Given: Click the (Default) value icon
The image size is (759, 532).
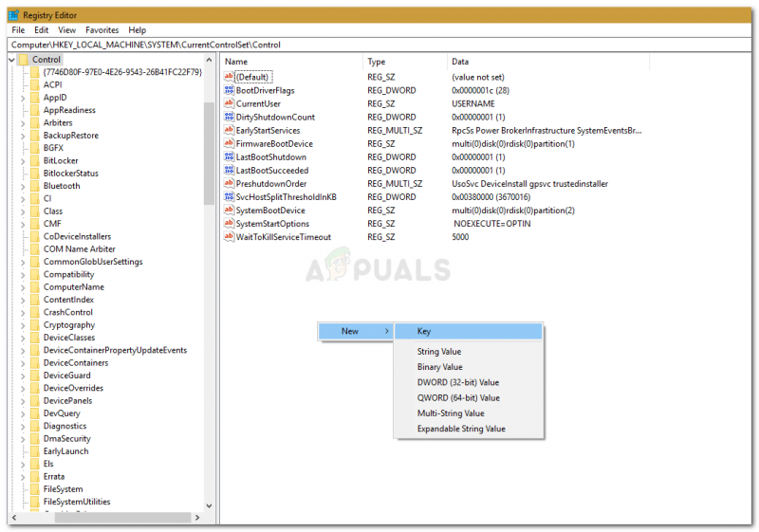Looking at the screenshot, I should [229, 77].
